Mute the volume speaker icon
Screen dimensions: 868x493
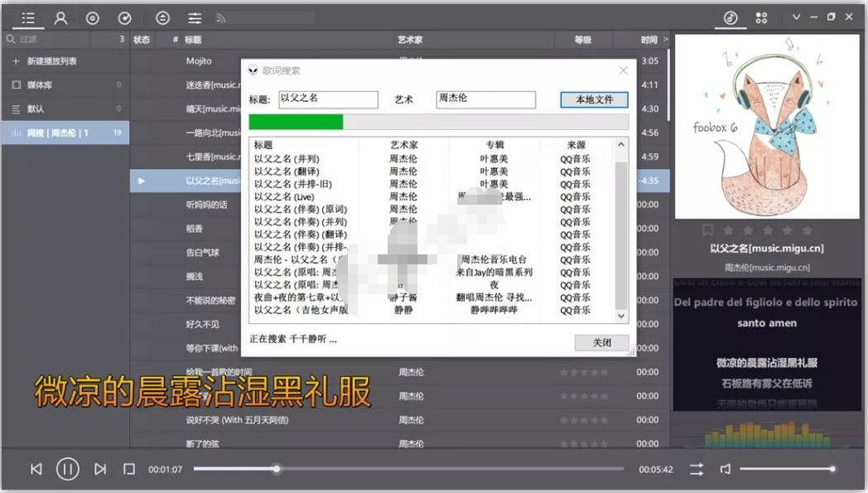726,469
